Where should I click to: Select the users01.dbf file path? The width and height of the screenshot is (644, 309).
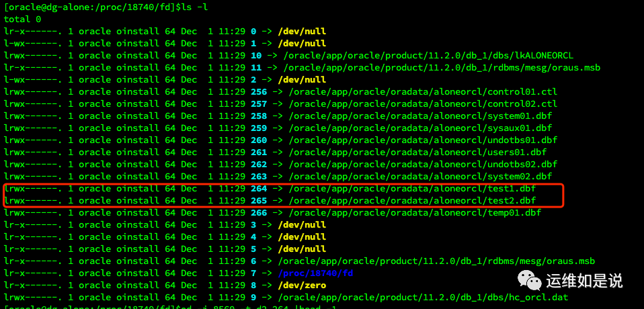(417, 152)
